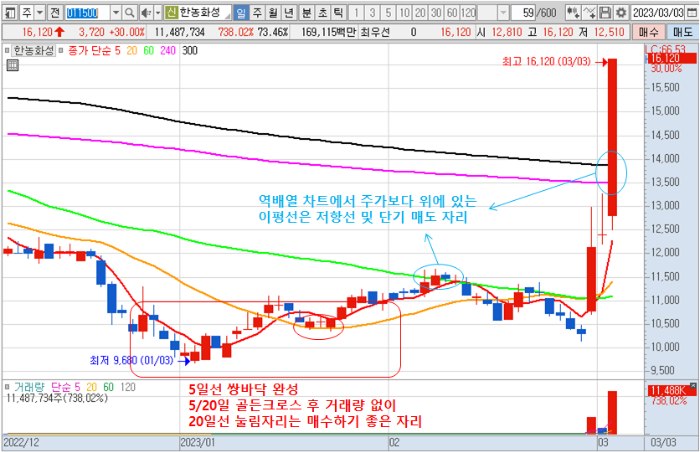The width and height of the screenshot is (700, 452).
Task: Select the 틱 tick chart period
Action: [x=338, y=13]
